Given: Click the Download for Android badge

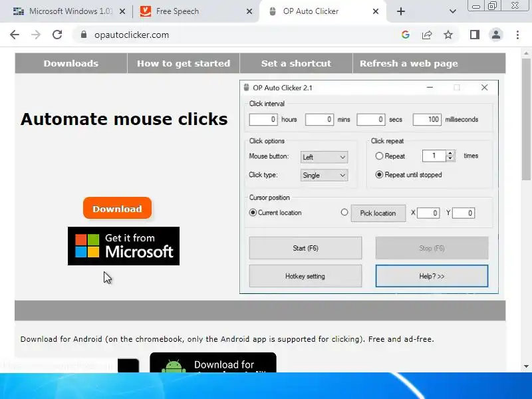Looking at the screenshot, I should pyautogui.click(x=213, y=362).
